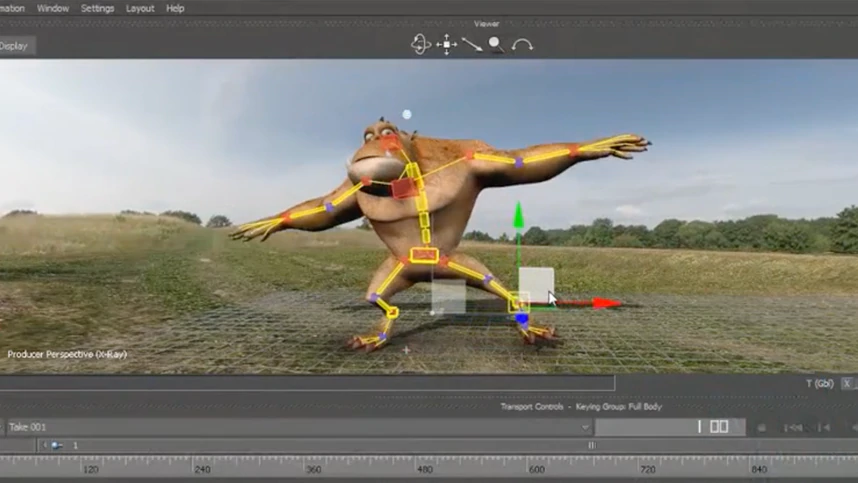Click the T (Gbl) translation label
This screenshot has height=483, width=858.
[820, 383]
